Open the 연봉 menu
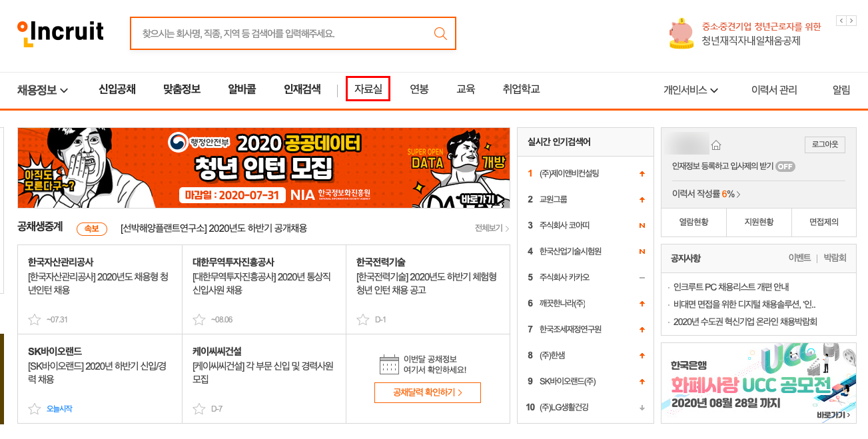The width and height of the screenshot is (868, 439). pyautogui.click(x=419, y=89)
